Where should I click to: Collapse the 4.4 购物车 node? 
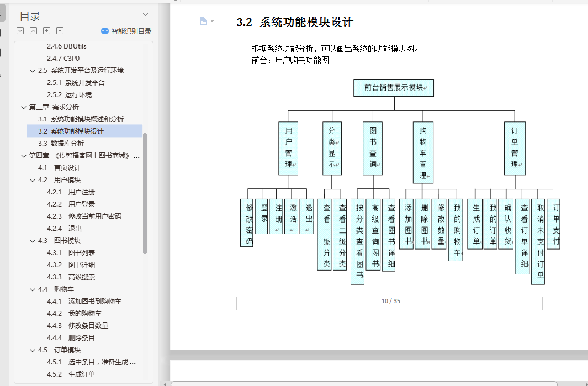33,289
